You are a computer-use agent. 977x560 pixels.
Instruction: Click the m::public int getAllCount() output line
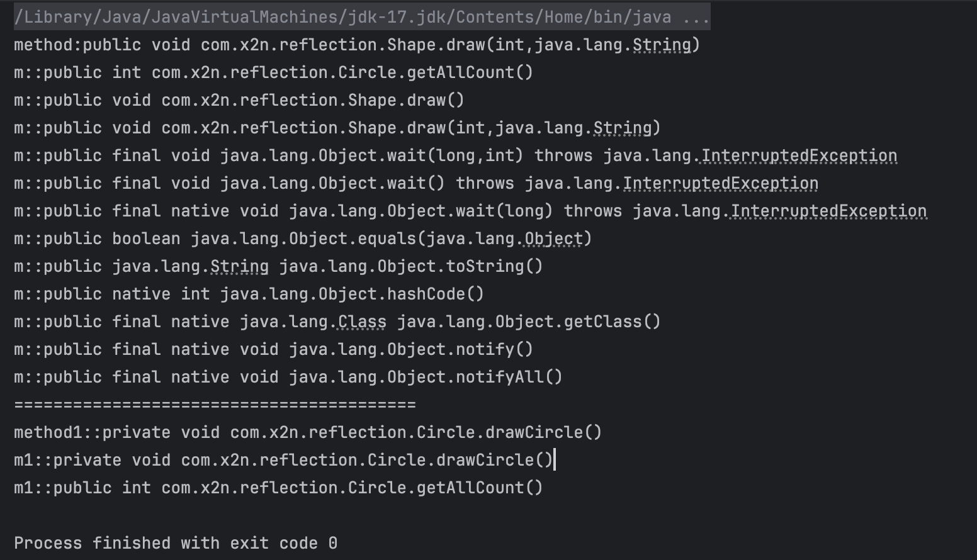coord(273,72)
